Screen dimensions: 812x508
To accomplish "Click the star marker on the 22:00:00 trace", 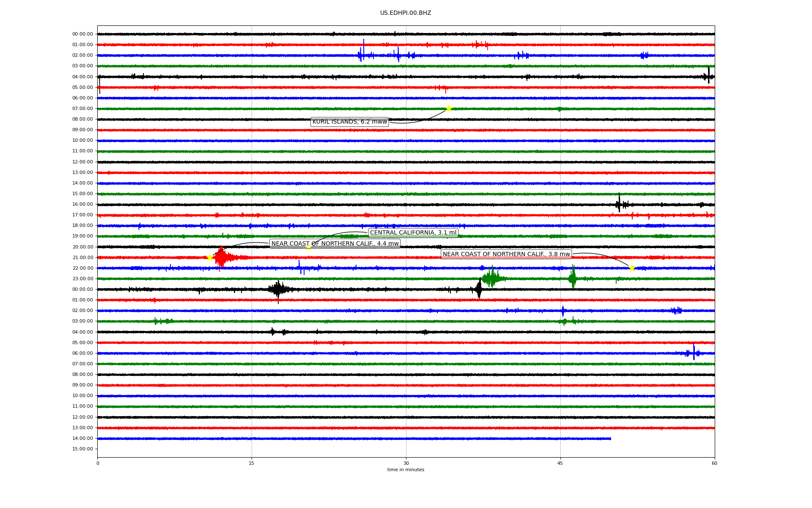I will click(632, 268).
